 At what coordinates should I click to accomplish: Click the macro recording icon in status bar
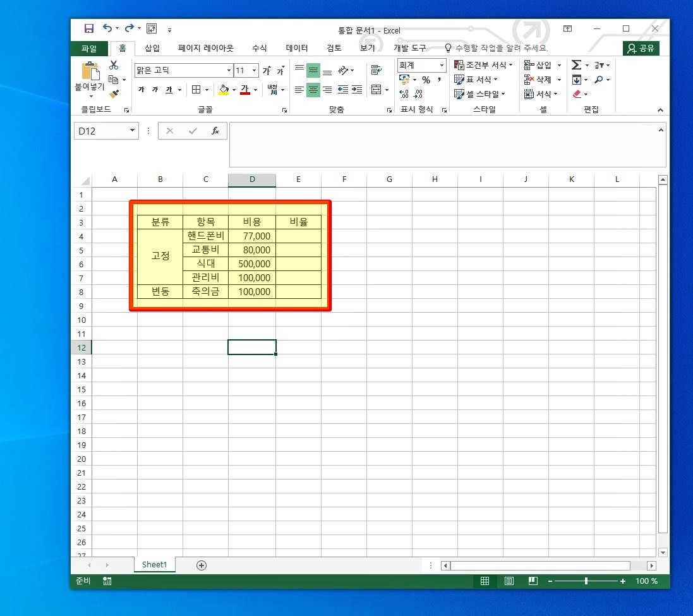click(107, 581)
